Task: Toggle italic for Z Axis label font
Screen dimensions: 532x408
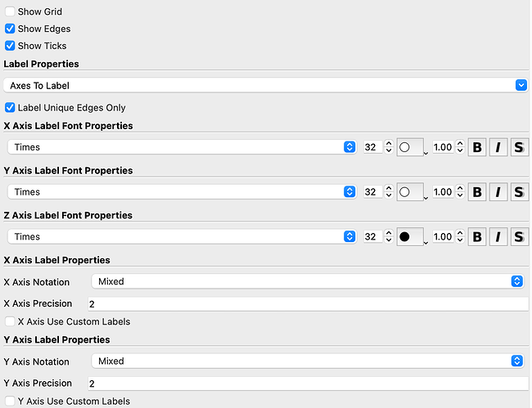Action: pyautogui.click(x=498, y=237)
